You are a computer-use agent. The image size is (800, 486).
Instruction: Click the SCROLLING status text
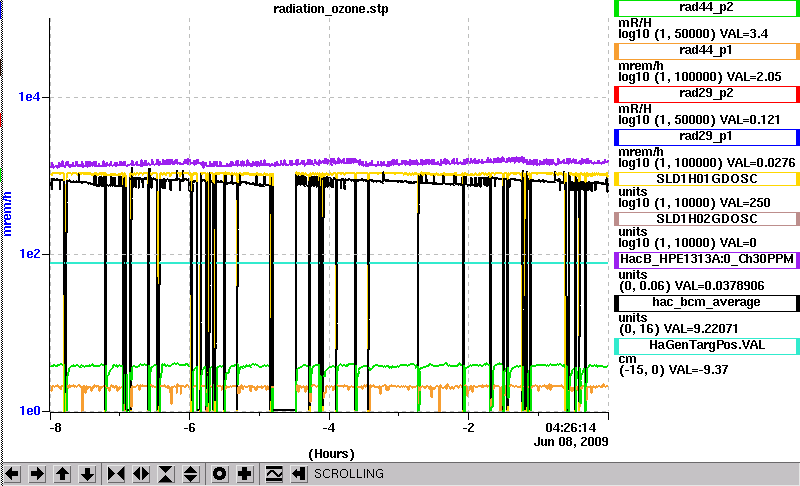(x=349, y=474)
